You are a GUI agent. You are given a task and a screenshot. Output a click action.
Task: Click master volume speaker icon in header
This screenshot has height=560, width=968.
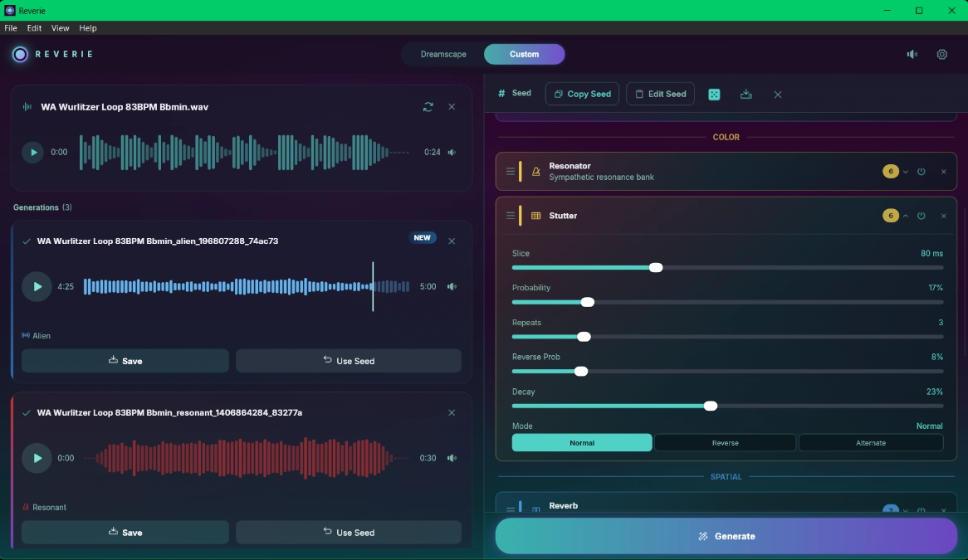pyautogui.click(x=912, y=54)
